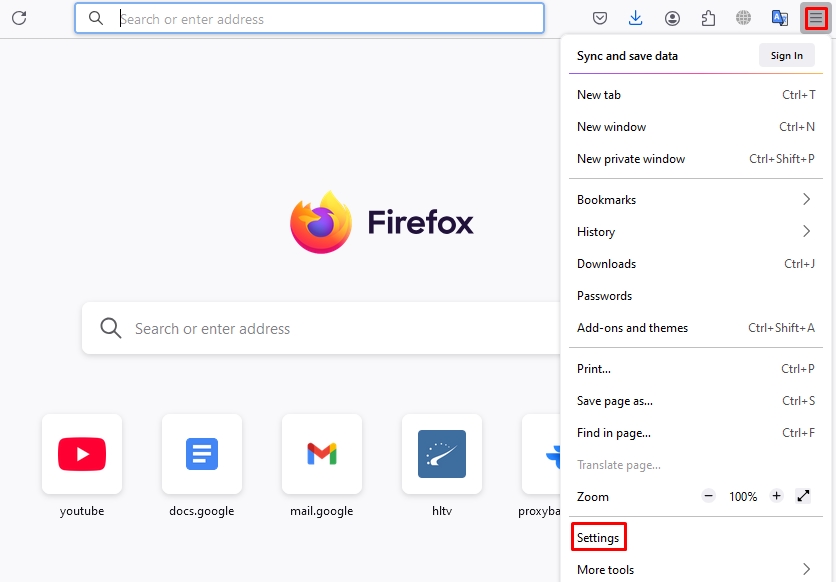
Task: Click the translate extension icon
Action: tap(779, 18)
